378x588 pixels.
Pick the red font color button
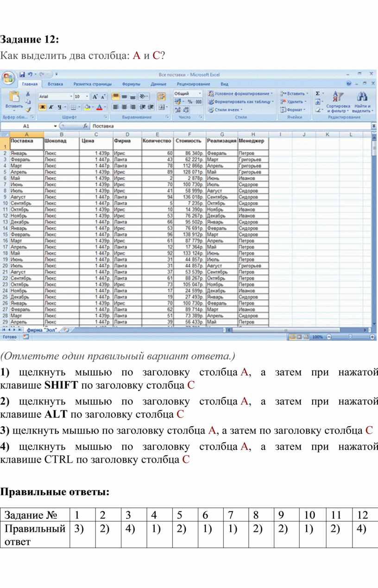(100, 107)
